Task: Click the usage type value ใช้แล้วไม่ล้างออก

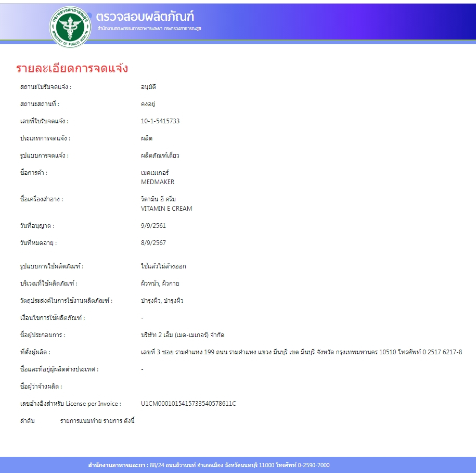Action: point(163,266)
